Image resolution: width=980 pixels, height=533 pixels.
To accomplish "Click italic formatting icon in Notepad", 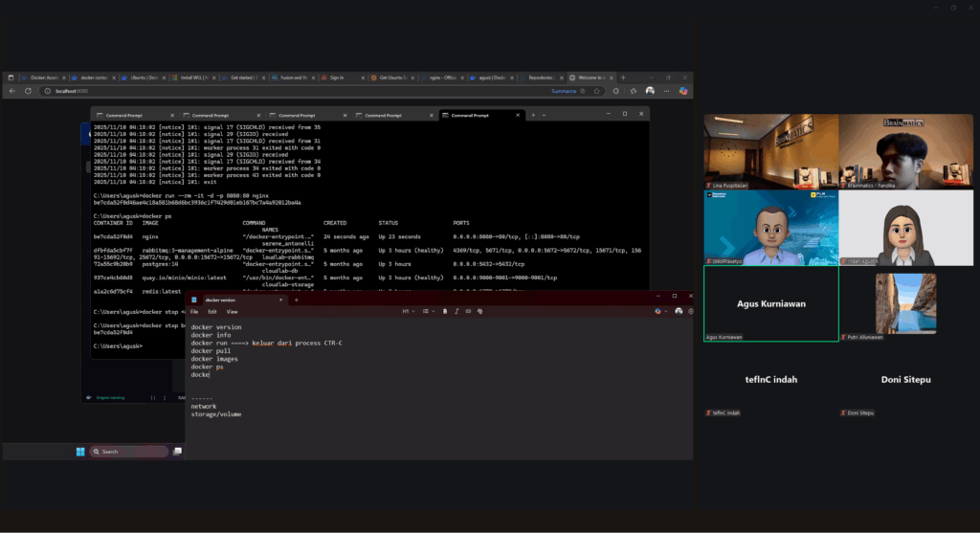I will (457, 311).
